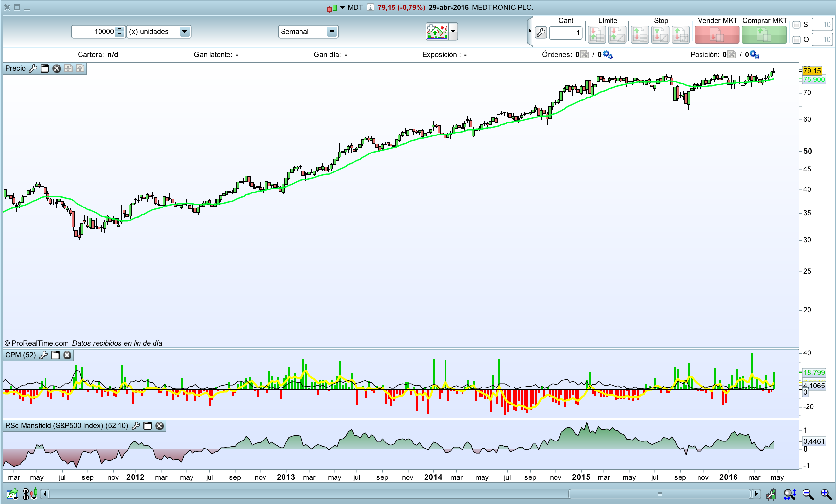Image resolution: width=836 pixels, height=504 pixels.
Task: Click the zoom out magnifier icon
Action: point(808,494)
